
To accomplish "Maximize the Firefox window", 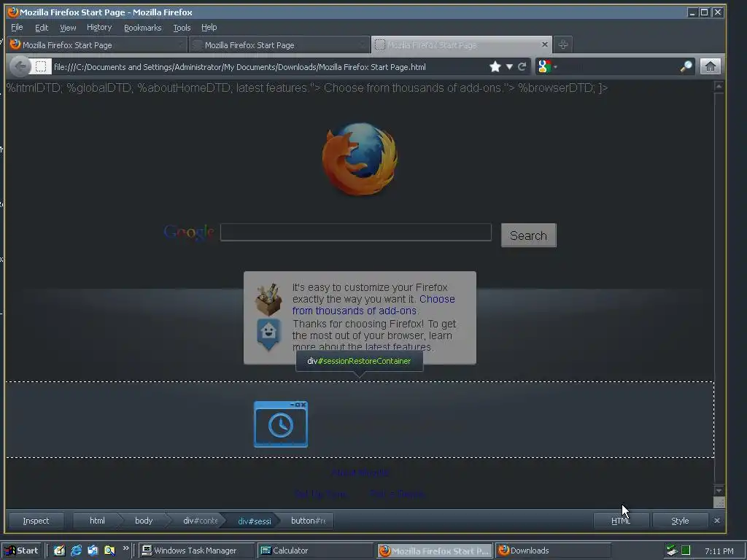I will click(x=705, y=12).
